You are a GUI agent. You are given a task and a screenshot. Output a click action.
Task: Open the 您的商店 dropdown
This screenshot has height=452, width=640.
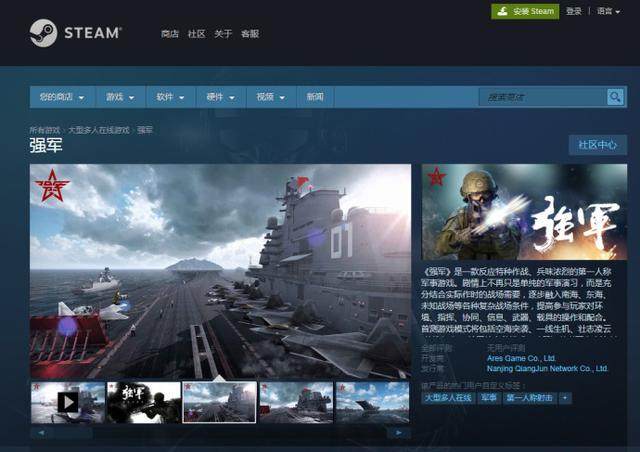(x=62, y=97)
